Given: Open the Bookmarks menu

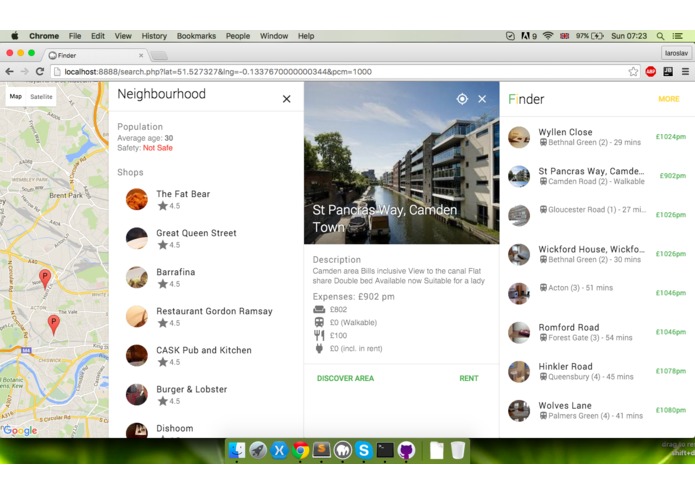Looking at the screenshot, I should point(196,36).
